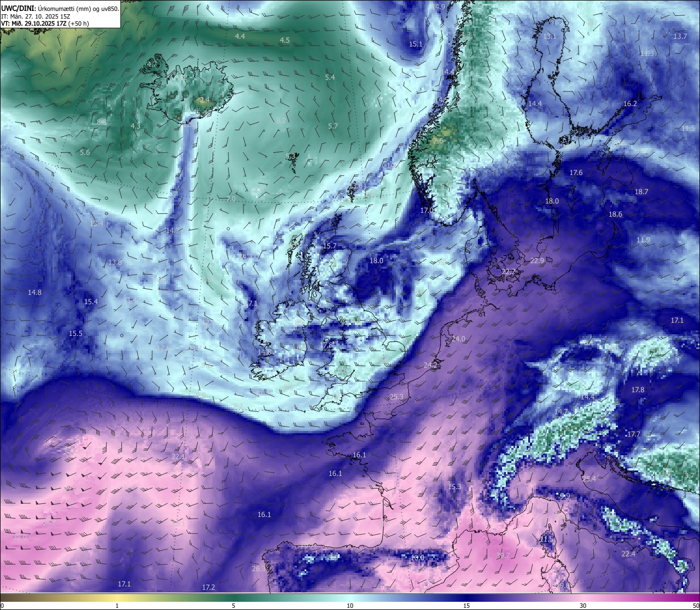Click the 5.6 value southwest of Iceland
The image size is (700, 610).
click(85, 153)
